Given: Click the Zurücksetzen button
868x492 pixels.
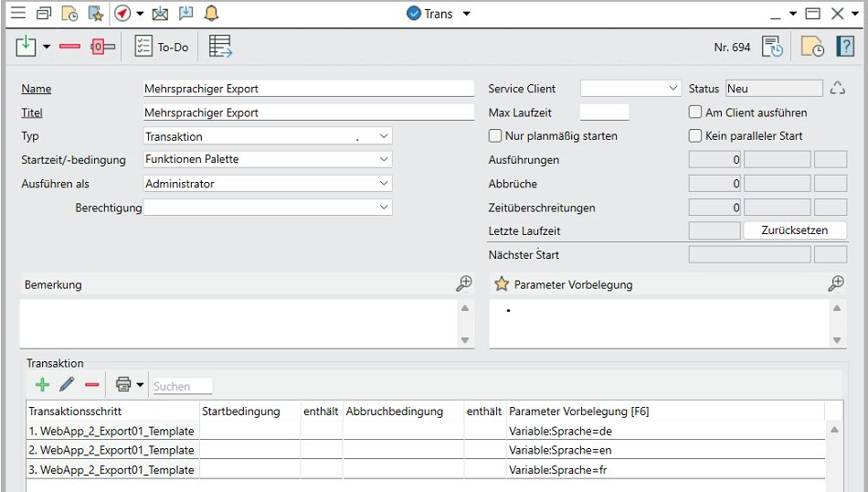Looking at the screenshot, I should coord(794,230).
